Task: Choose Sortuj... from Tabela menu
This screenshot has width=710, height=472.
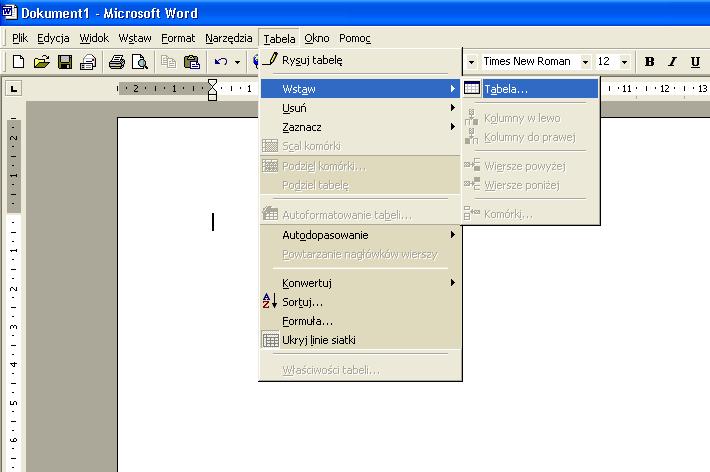Action: 360,302
